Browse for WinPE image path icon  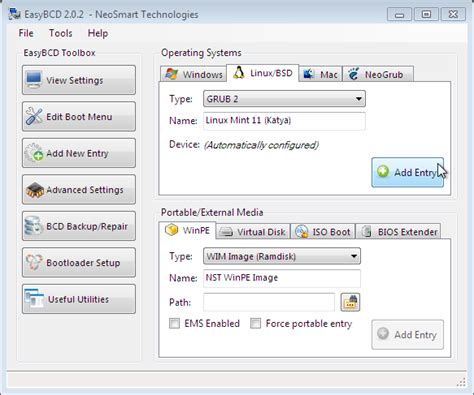point(350,302)
